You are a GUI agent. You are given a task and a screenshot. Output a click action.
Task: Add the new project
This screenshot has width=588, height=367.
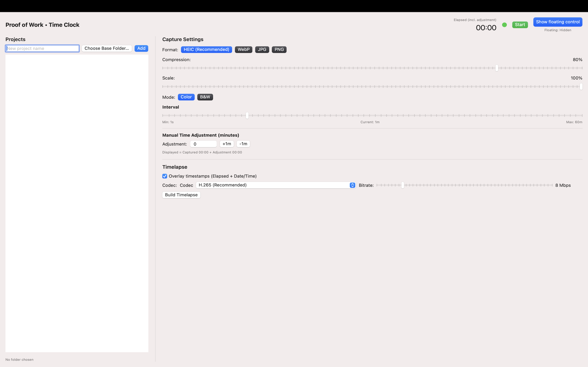tap(141, 48)
